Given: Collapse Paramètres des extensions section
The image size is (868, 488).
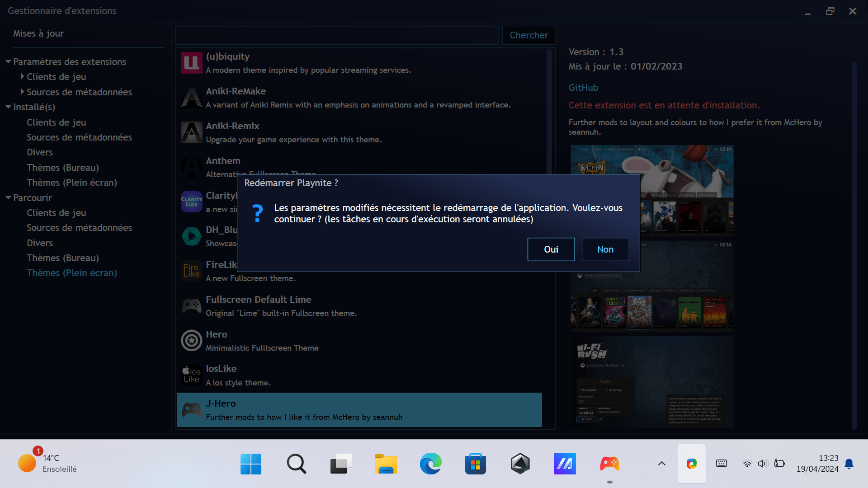Looking at the screenshot, I should click(x=8, y=61).
